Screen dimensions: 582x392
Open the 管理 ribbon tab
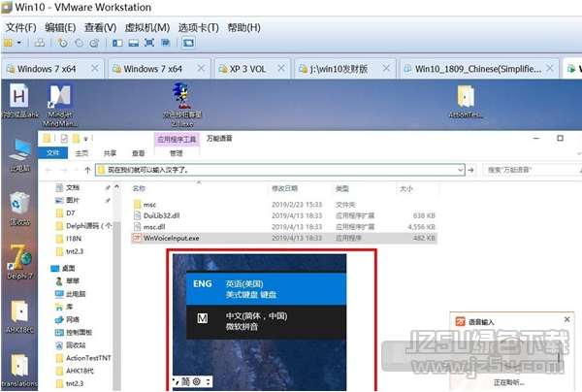tap(177, 153)
